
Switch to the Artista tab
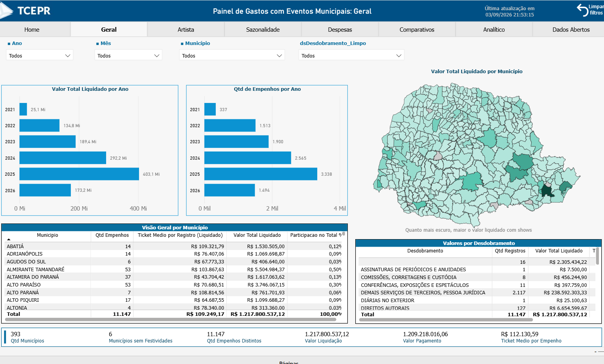click(x=186, y=30)
